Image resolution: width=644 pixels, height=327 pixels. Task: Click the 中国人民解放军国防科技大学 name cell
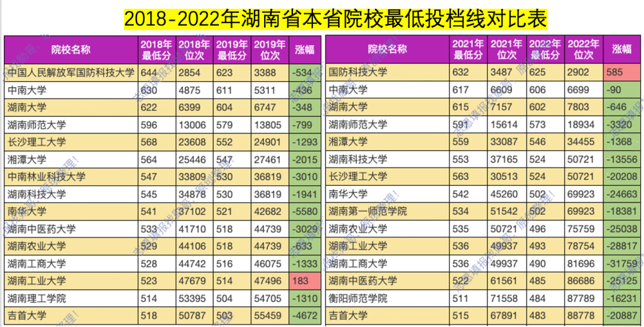point(71,73)
